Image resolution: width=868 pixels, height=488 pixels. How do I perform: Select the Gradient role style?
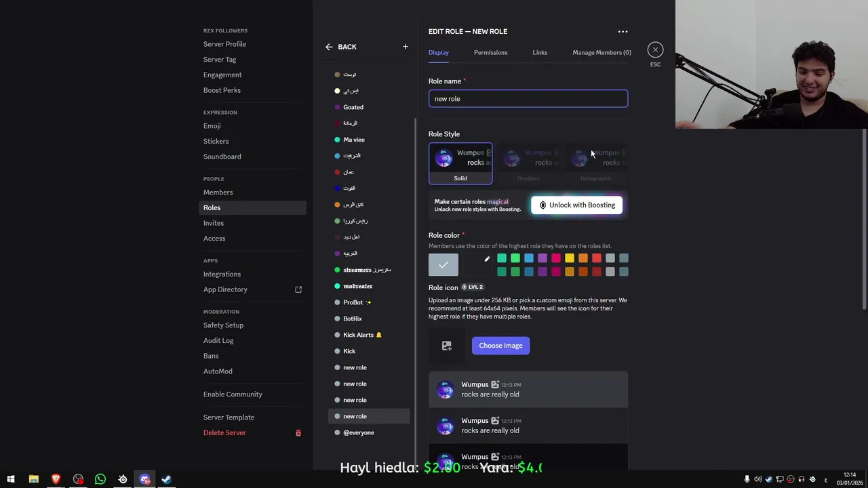(x=528, y=163)
